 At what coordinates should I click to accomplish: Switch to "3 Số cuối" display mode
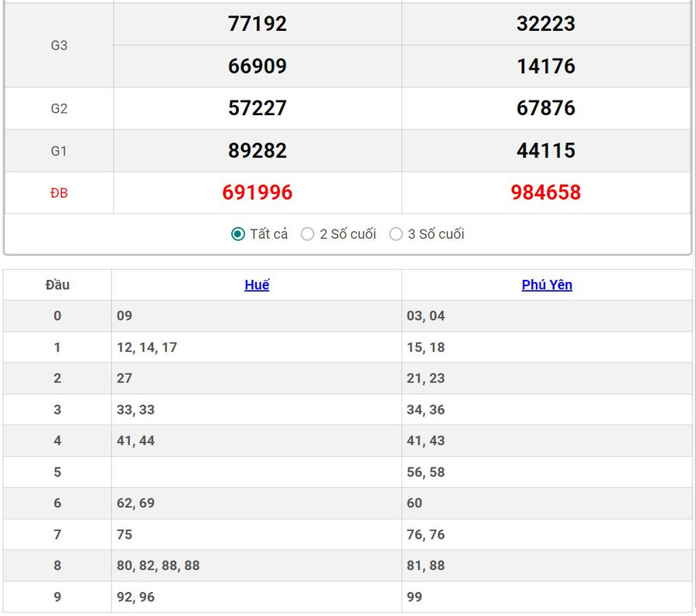396,234
